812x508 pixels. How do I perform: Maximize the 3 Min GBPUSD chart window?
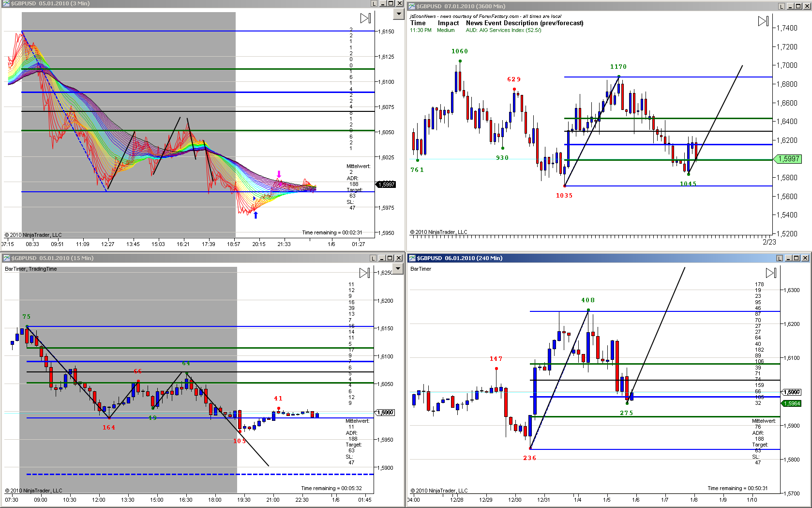tap(391, 3)
